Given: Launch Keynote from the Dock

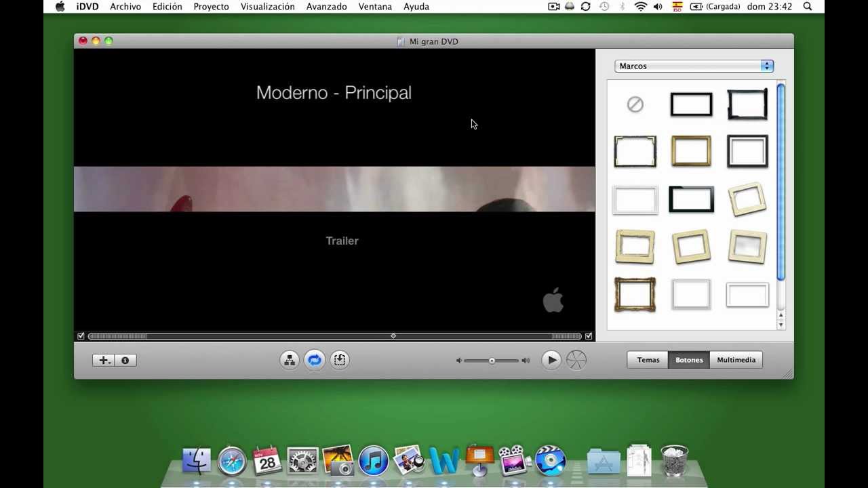Looking at the screenshot, I should click(x=479, y=461).
